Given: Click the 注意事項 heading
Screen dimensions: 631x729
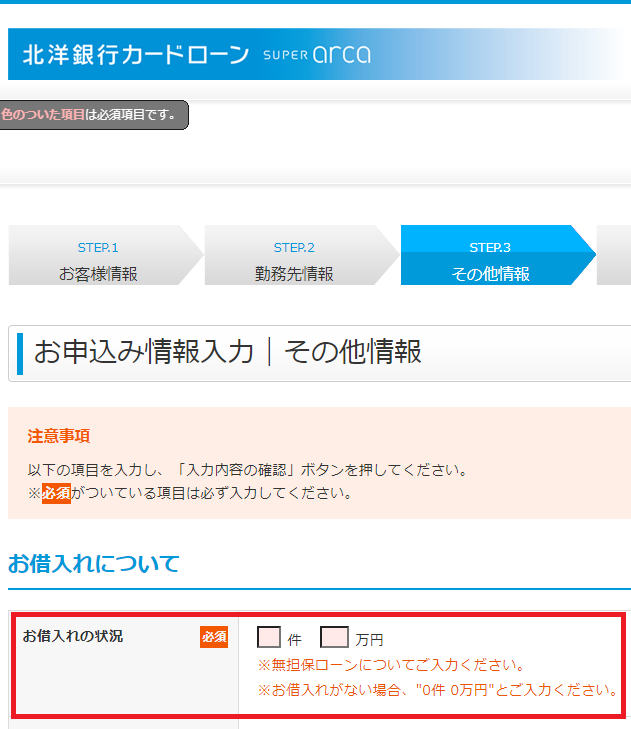Looking at the screenshot, I should [59, 436].
